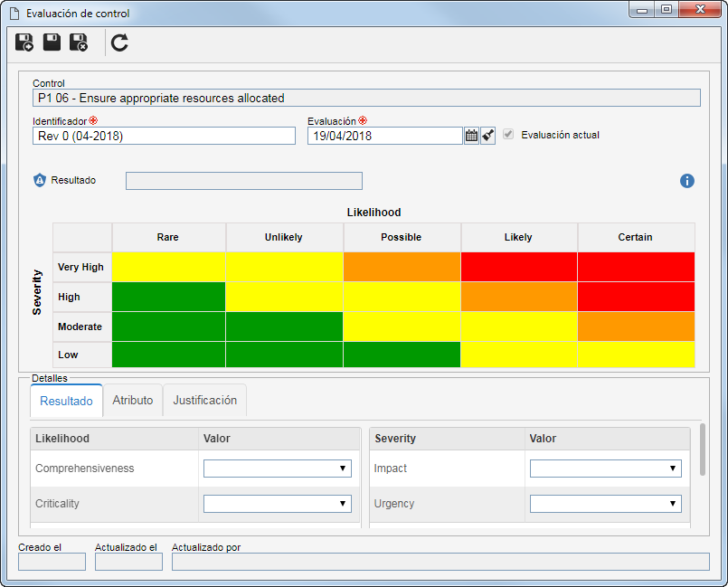Click the Identificador input field
Image resolution: width=728 pixels, height=587 pixels.
[x=164, y=136]
